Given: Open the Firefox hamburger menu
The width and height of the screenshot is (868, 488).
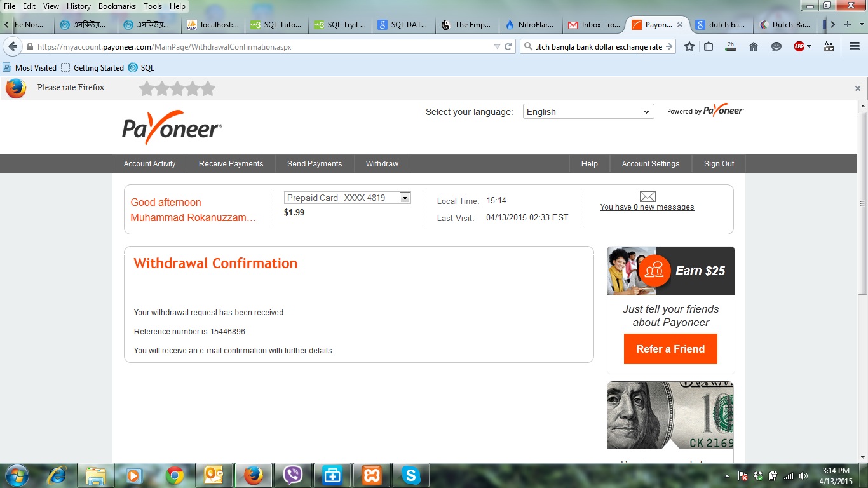Looking at the screenshot, I should pyautogui.click(x=855, y=46).
